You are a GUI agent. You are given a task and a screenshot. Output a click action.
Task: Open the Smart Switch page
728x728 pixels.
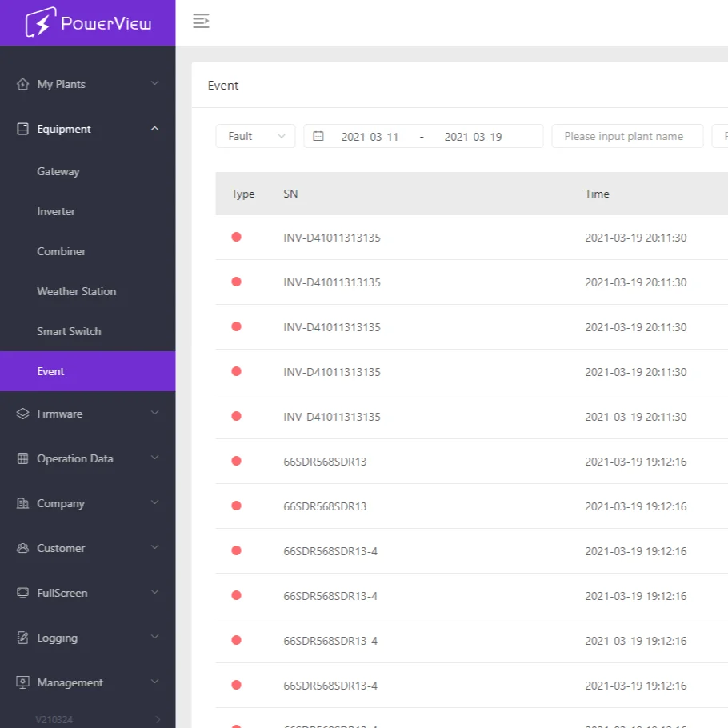coord(69,331)
